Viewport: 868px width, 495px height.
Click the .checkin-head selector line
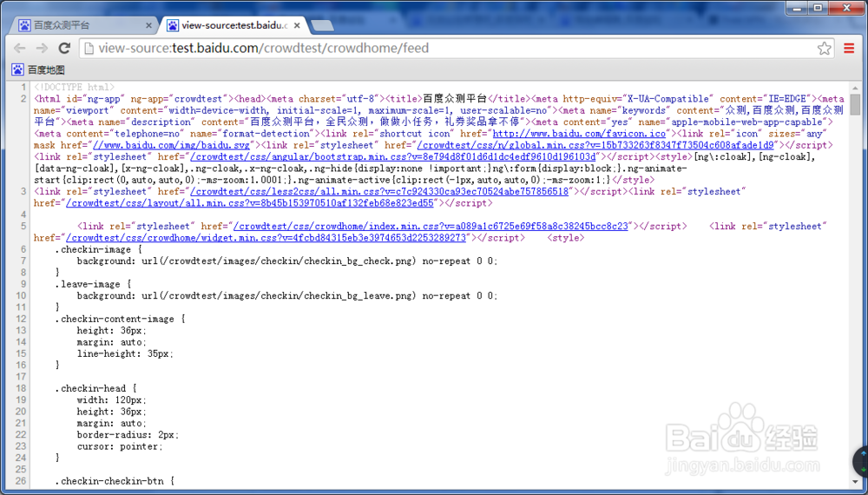point(95,389)
